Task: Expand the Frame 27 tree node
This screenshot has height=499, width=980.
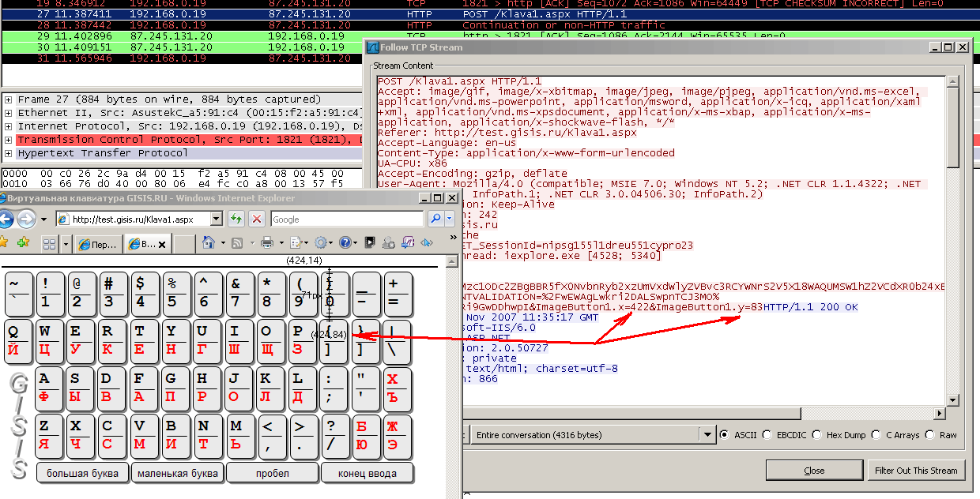Action: click(8, 99)
